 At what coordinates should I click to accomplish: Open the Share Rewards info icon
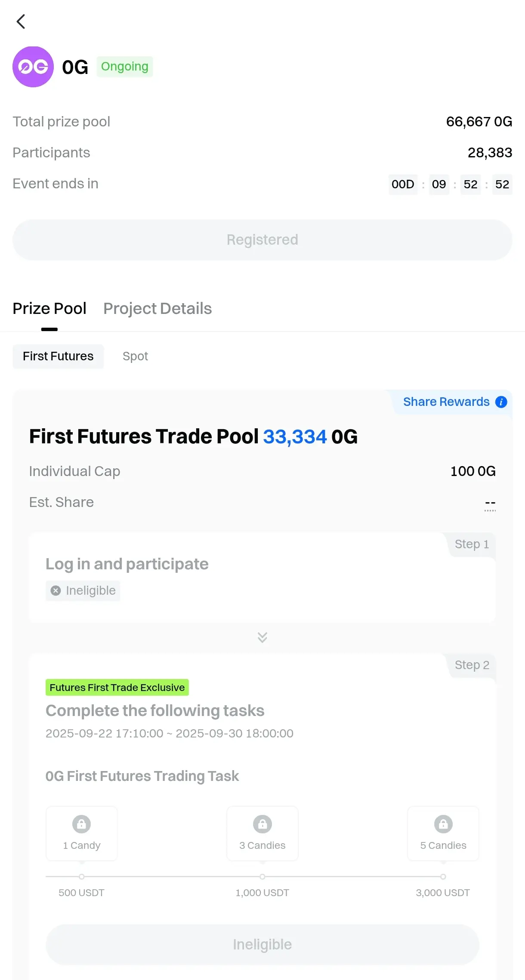pos(501,402)
